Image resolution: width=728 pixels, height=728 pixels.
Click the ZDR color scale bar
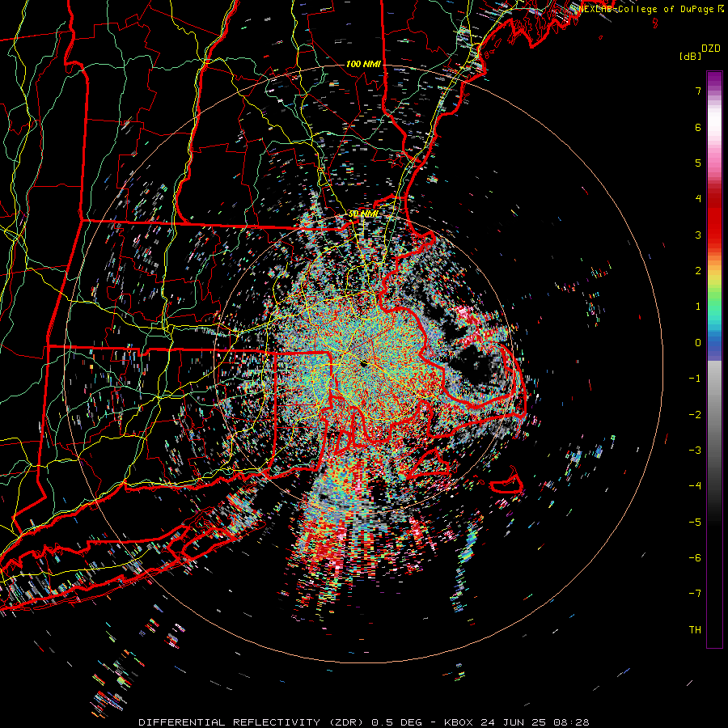click(x=714, y=359)
